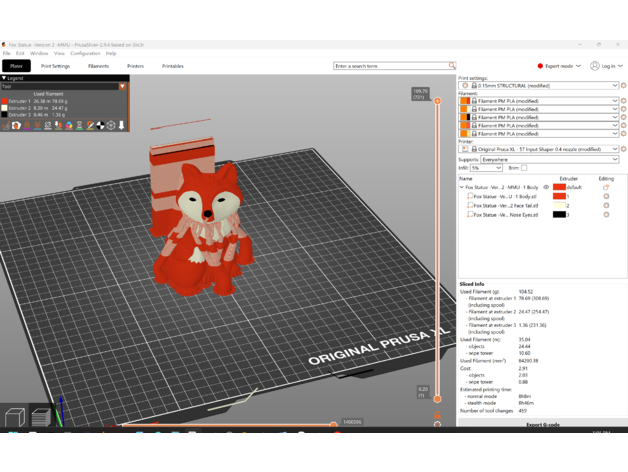
Task: Open the Window menu
Action: [x=39, y=53]
